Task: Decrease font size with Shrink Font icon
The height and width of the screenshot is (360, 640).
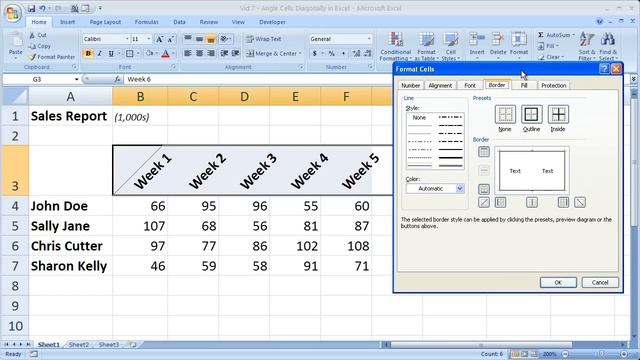Action: click(x=171, y=39)
